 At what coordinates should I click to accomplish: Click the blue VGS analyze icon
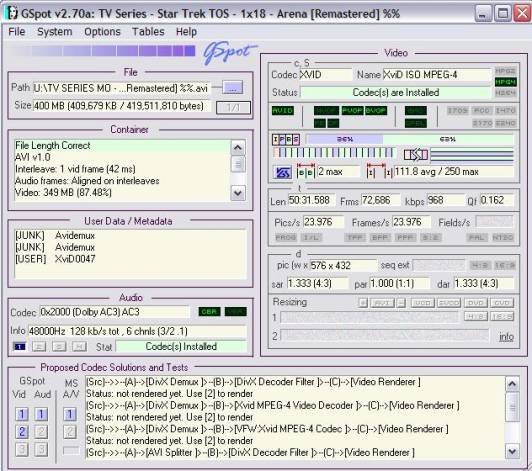click(282, 172)
